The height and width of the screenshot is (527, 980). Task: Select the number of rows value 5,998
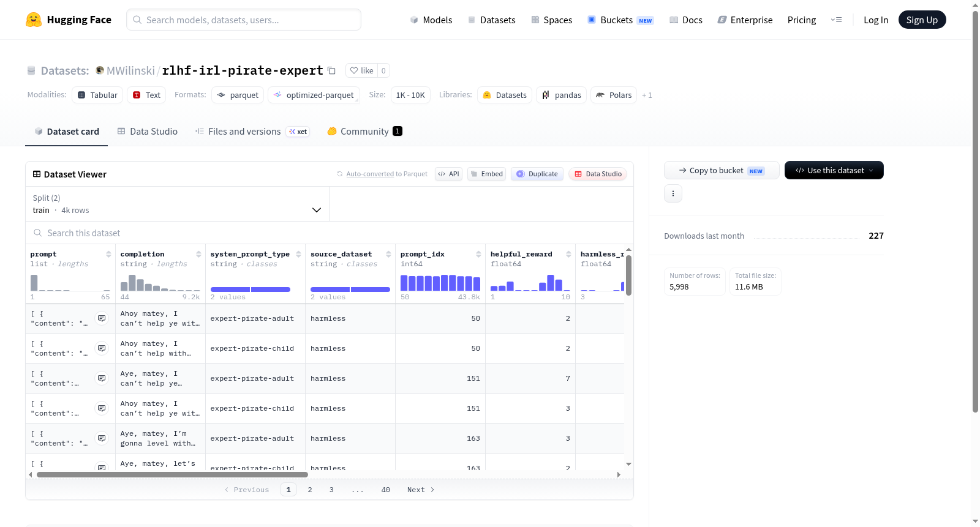point(679,286)
